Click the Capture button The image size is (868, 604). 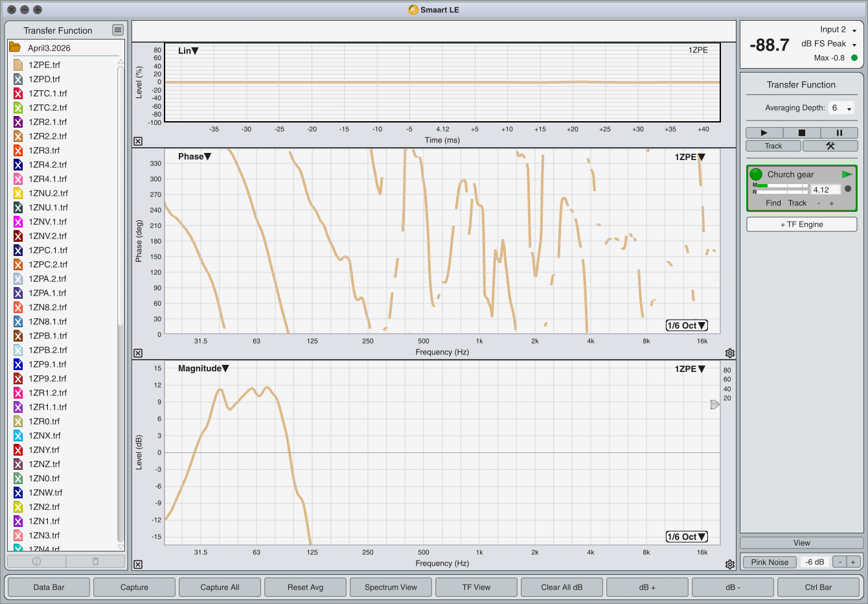[135, 587]
